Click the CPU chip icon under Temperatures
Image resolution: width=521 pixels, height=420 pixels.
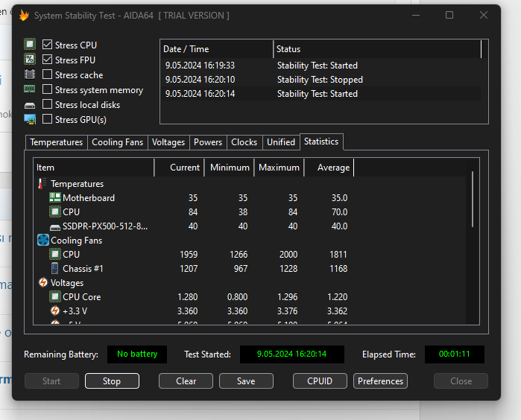click(55, 211)
